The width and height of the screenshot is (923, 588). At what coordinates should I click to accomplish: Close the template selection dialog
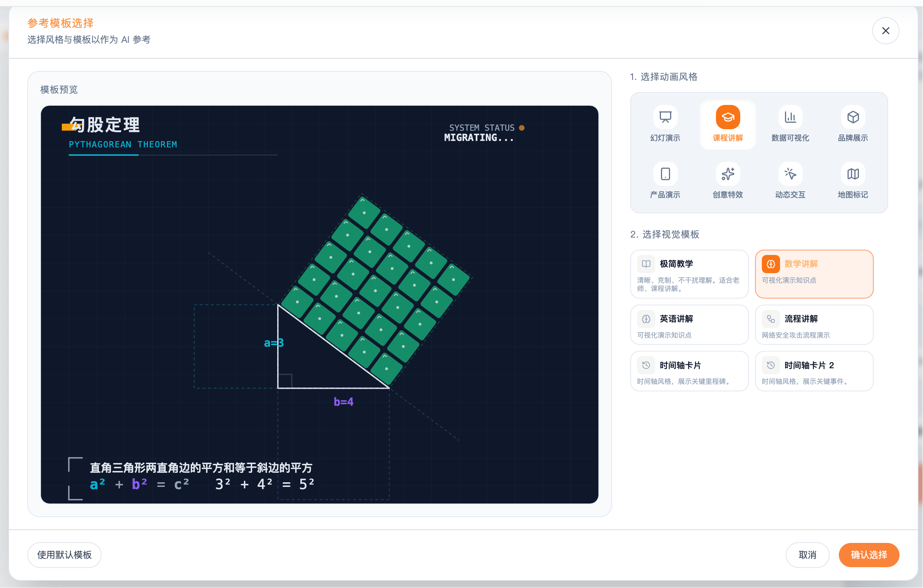tap(885, 31)
